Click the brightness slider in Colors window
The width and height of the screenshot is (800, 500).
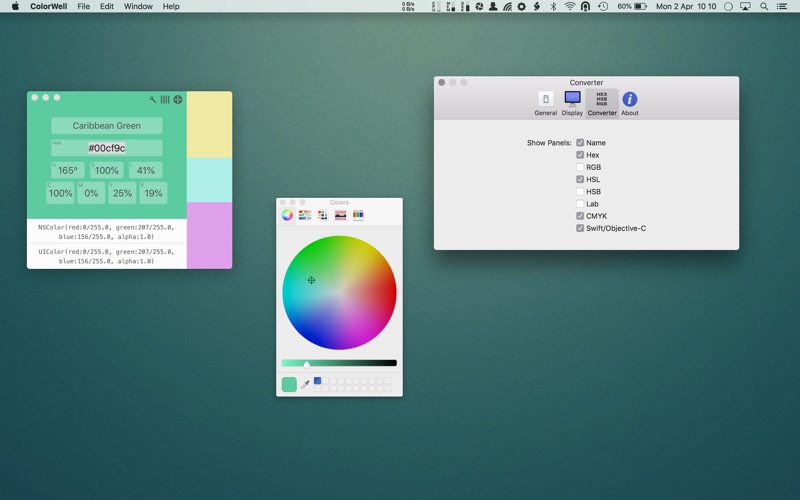[339, 363]
